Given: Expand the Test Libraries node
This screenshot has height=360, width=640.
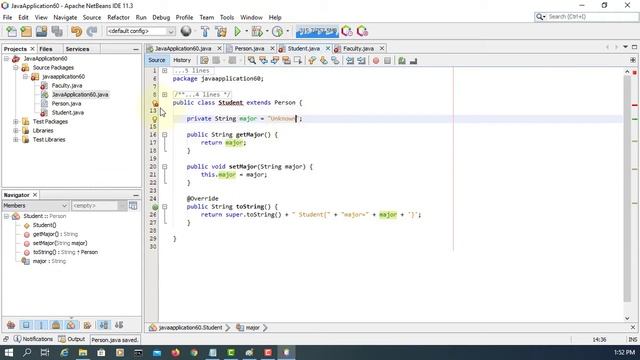Looking at the screenshot, I should tap(16, 139).
